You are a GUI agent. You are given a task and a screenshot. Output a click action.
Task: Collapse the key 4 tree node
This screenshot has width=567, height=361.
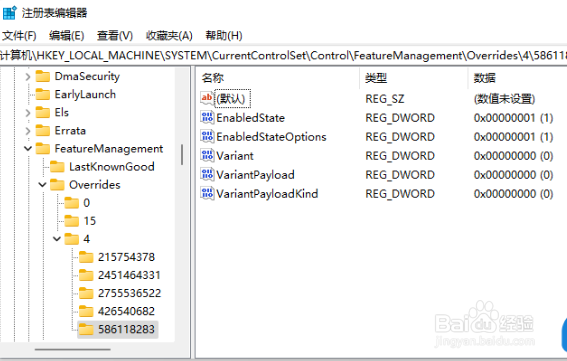(57, 239)
